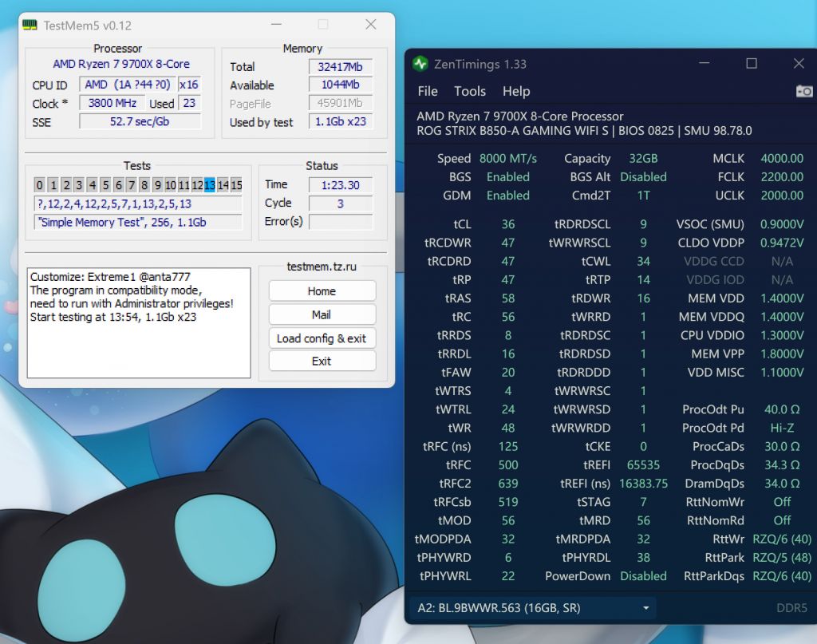Click the Home button in TestMem5
Viewport: 817px width, 644px height.
point(322,290)
